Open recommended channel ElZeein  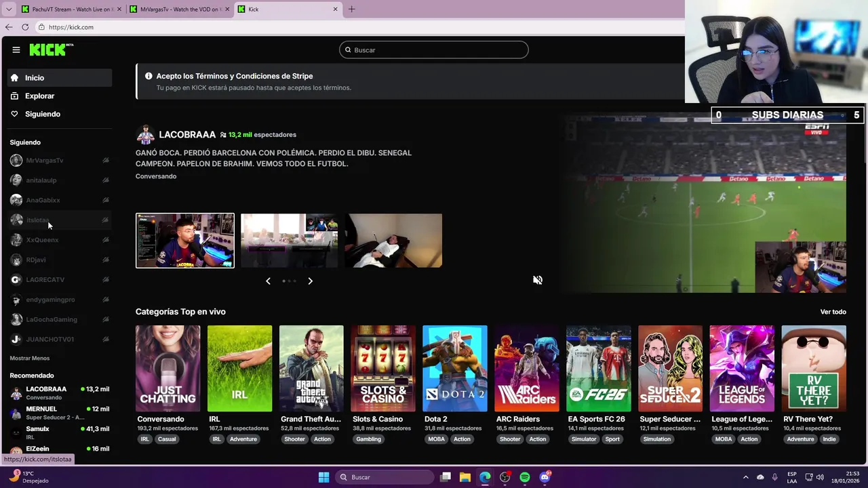point(60,450)
